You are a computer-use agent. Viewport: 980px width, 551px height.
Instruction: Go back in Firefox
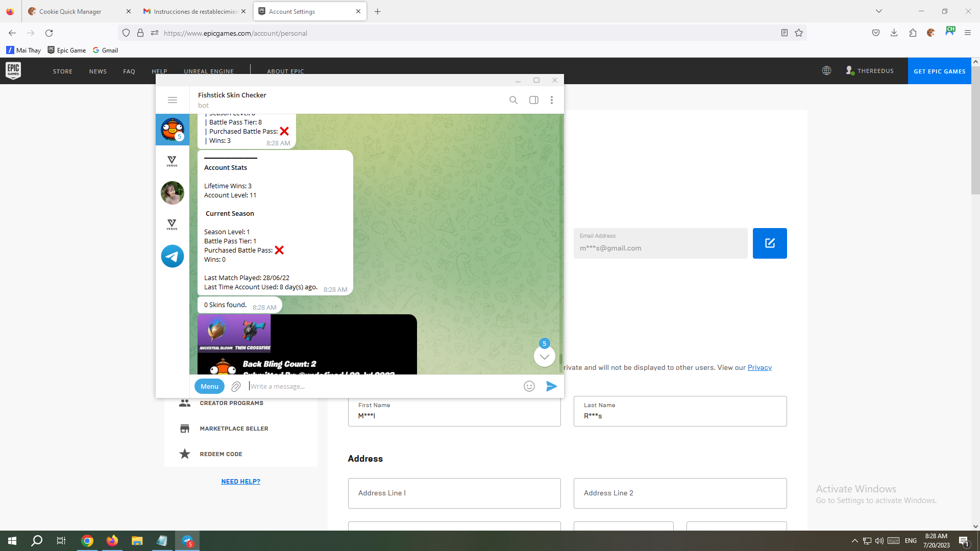click(x=12, y=33)
